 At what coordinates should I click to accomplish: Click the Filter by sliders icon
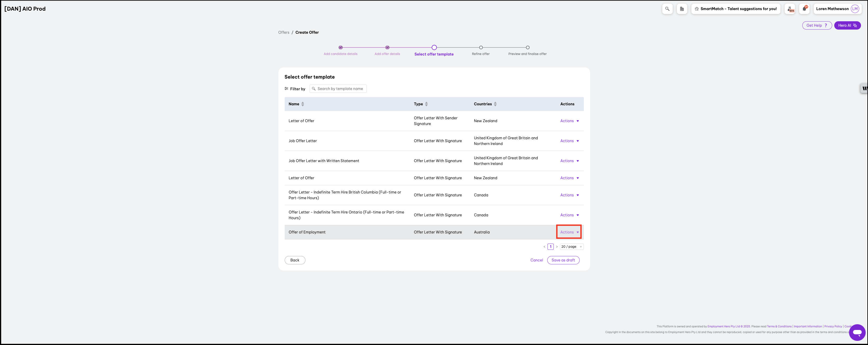(286, 89)
